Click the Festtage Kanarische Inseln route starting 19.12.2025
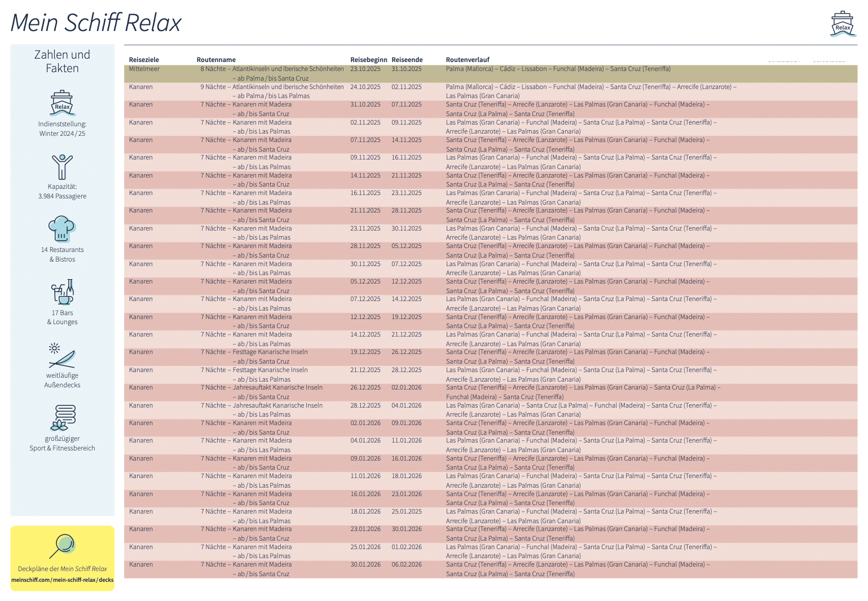 tap(270, 352)
